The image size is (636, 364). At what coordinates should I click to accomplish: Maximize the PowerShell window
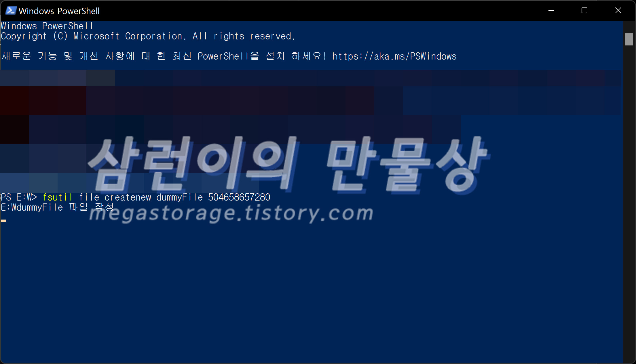tap(584, 11)
